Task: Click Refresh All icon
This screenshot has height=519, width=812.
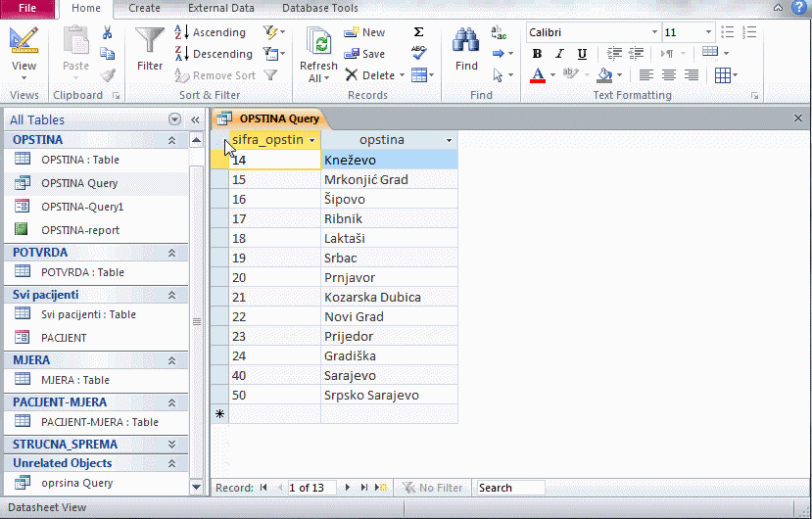Action: [318, 41]
